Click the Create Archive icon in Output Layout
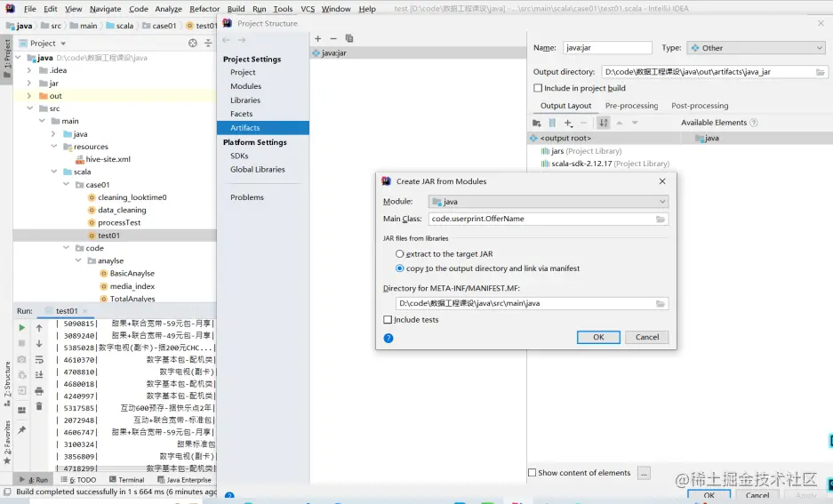 [552, 123]
